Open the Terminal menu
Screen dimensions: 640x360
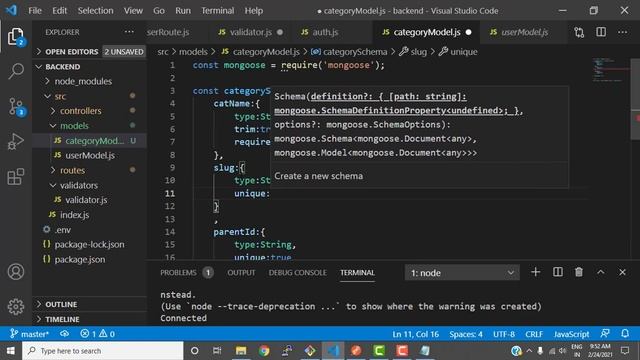point(218,11)
